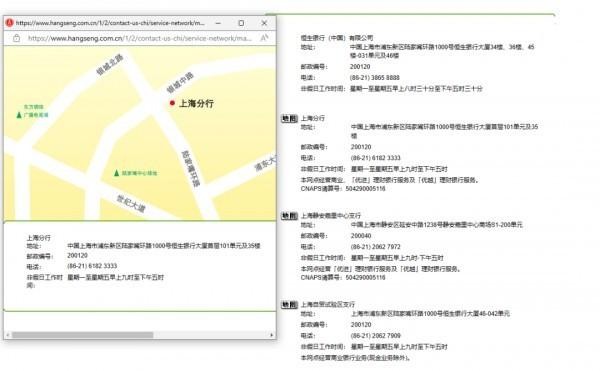Click the 上海分行 heading below the popup map

(38, 238)
